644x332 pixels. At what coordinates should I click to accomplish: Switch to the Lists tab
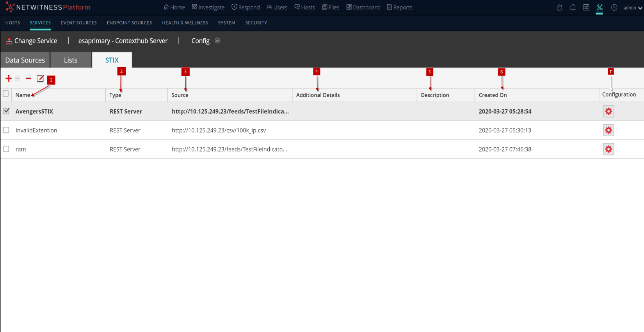[x=71, y=60]
